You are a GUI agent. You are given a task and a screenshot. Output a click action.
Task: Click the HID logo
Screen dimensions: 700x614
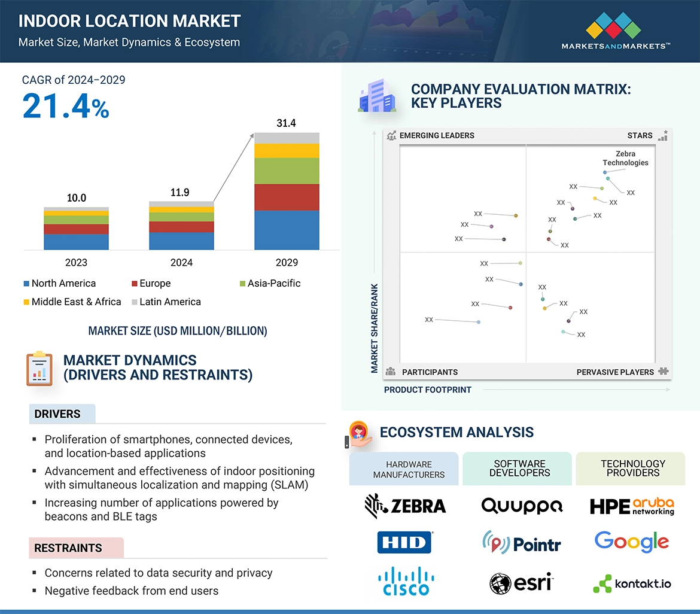tap(405, 542)
